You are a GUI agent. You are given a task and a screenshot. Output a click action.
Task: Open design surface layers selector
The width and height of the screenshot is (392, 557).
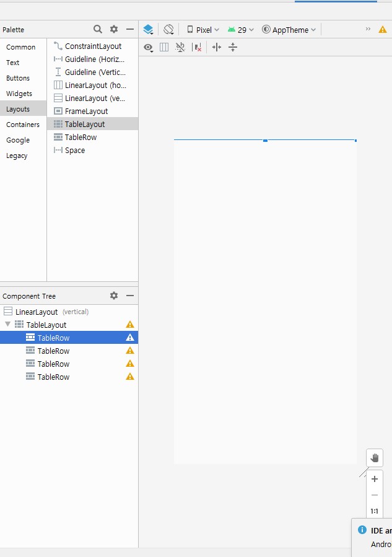(149, 30)
